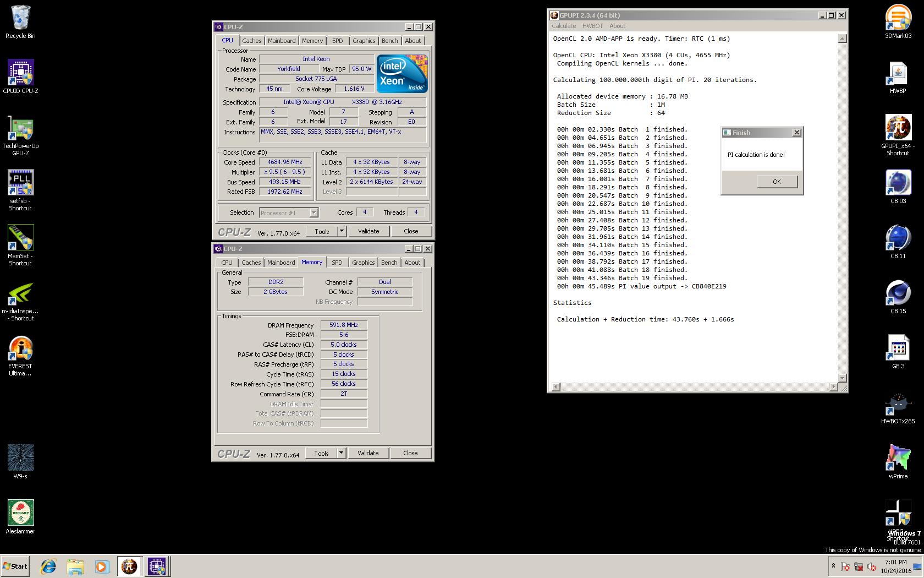Close the Finish dialog with X
This screenshot has height=578, width=924.
click(x=796, y=133)
